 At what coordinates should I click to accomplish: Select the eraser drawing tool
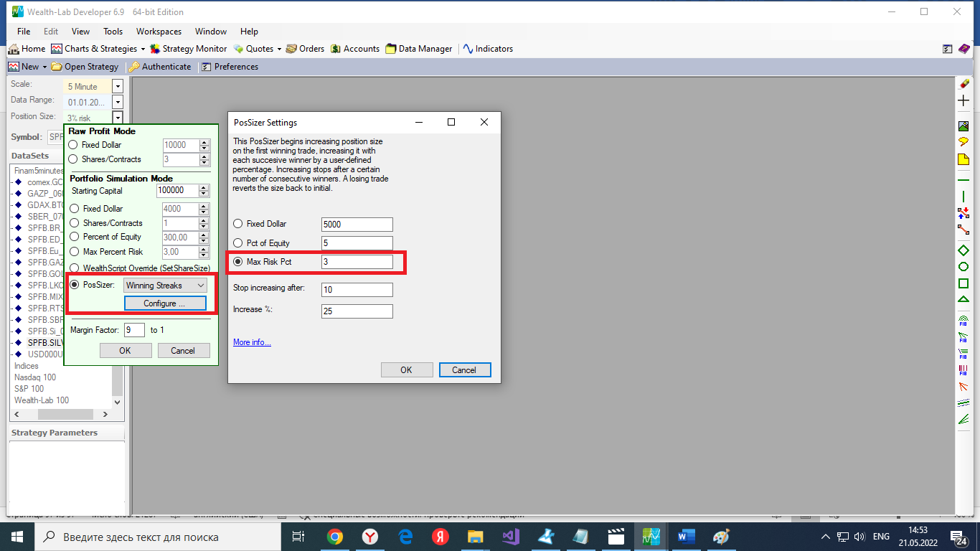coord(963,84)
